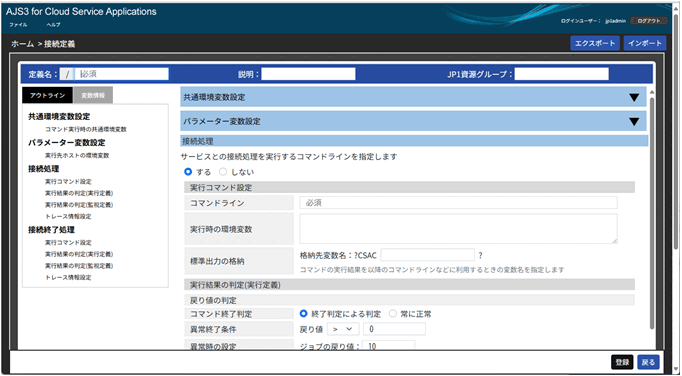Select パラメーター変数設定 in the outline
The width and height of the screenshot is (682, 376).
click(67, 143)
